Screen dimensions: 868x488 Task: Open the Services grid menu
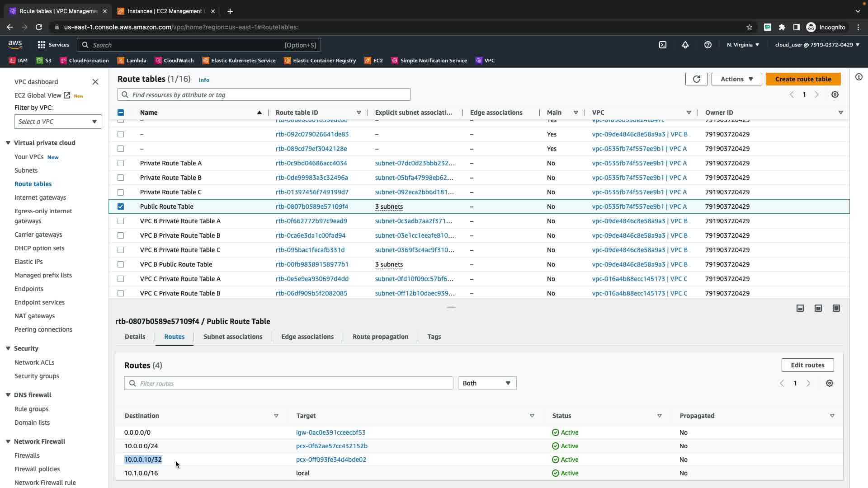click(53, 45)
